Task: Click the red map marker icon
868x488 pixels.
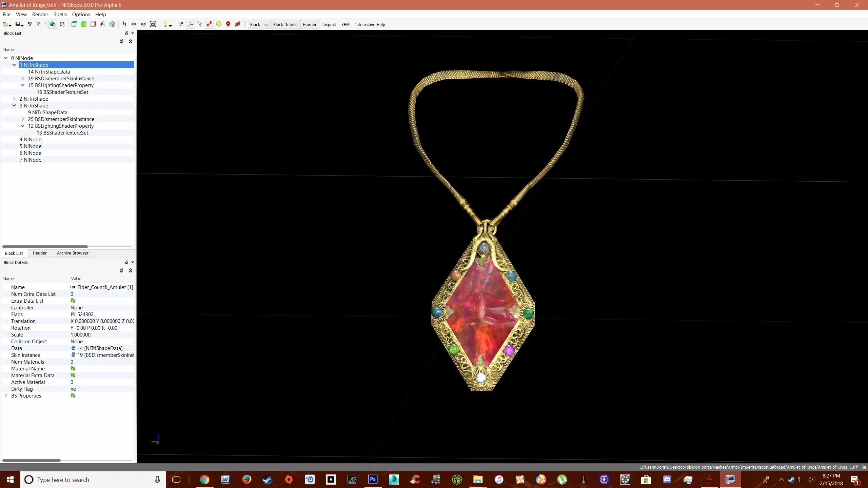Action: pyautogui.click(x=228, y=24)
